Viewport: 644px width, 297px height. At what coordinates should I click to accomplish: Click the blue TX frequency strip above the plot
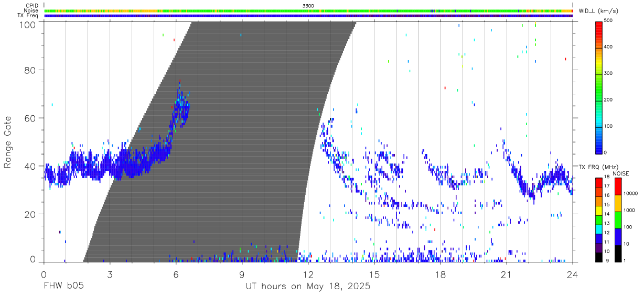[x=308, y=16]
